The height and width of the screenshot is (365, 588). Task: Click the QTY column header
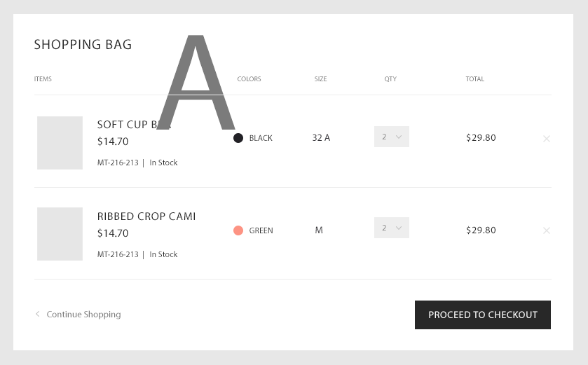point(390,79)
